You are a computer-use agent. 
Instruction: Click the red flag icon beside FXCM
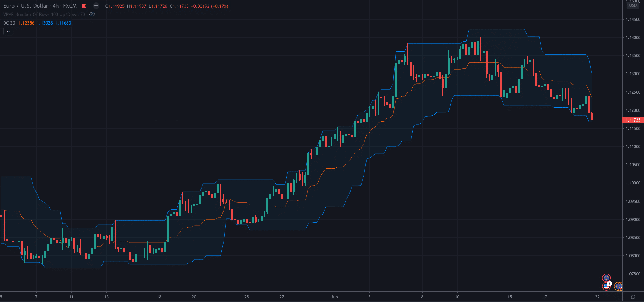84,6
